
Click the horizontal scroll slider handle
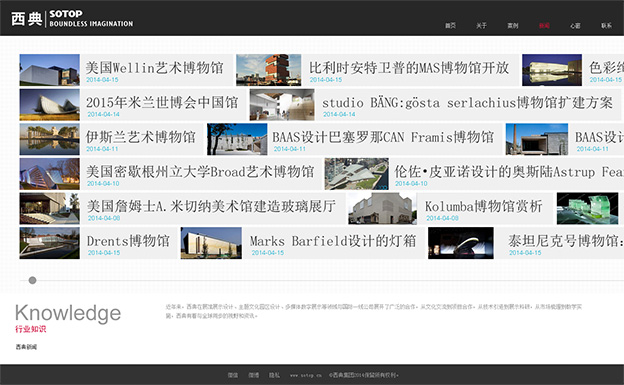coord(33,280)
